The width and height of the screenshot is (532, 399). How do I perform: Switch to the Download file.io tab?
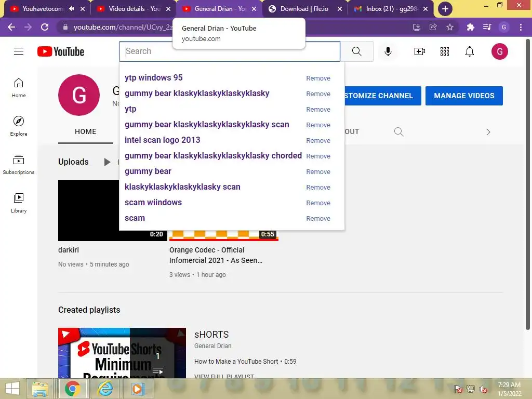304,9
